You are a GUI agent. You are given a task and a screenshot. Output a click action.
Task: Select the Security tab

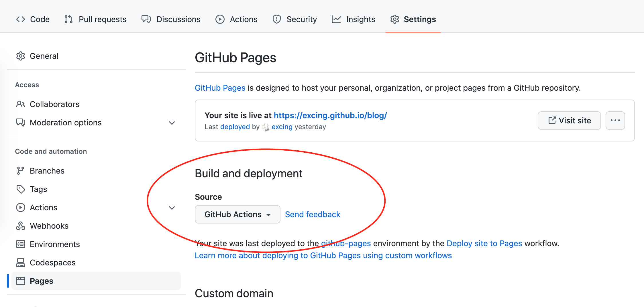295,19
